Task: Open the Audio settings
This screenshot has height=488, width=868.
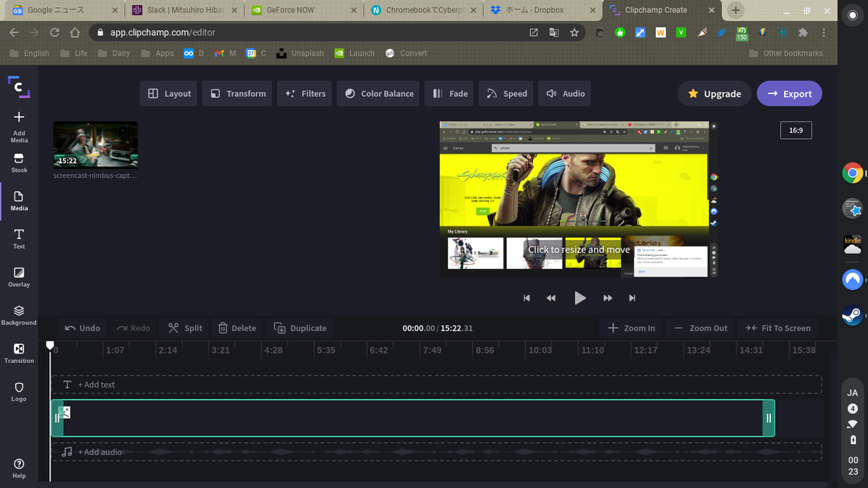Action: pos(564,93)
